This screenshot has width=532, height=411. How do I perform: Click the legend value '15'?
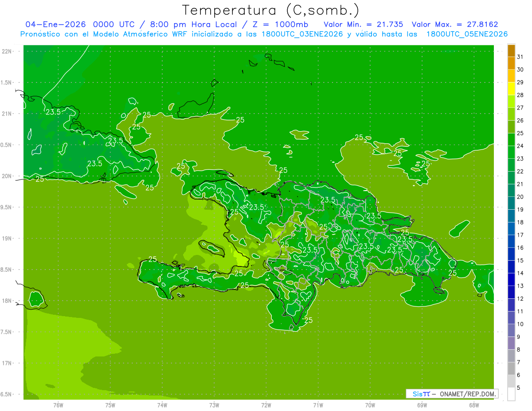pos(520,261)
